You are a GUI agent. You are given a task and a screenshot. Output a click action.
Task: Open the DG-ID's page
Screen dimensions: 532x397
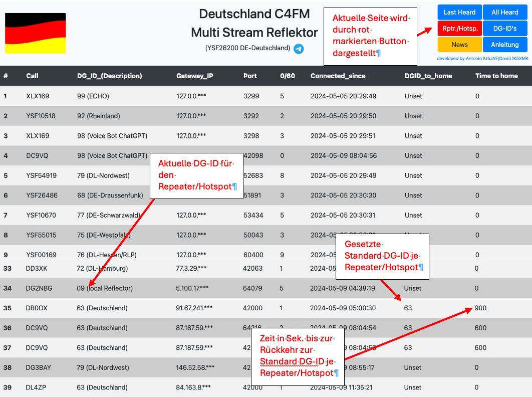tap(505, 29)
